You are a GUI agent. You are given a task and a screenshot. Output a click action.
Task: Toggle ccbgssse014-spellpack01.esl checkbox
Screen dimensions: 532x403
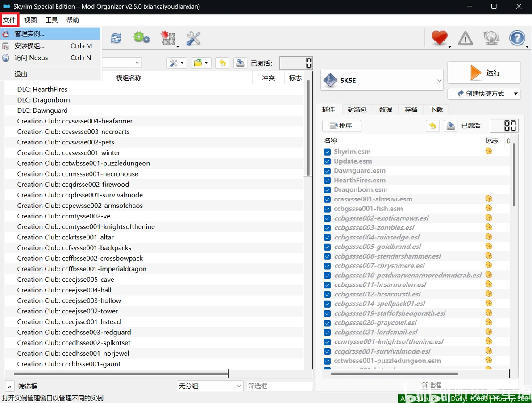tap(328, 304)
